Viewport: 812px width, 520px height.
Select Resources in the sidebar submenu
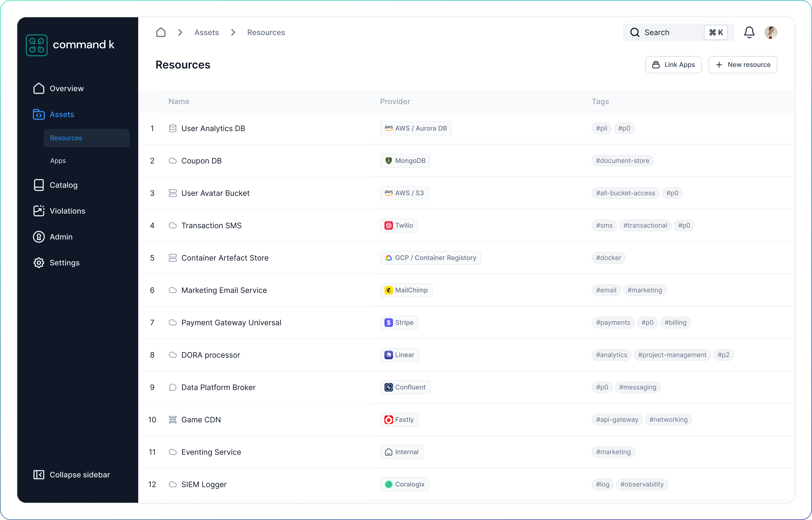pos(87,138)
